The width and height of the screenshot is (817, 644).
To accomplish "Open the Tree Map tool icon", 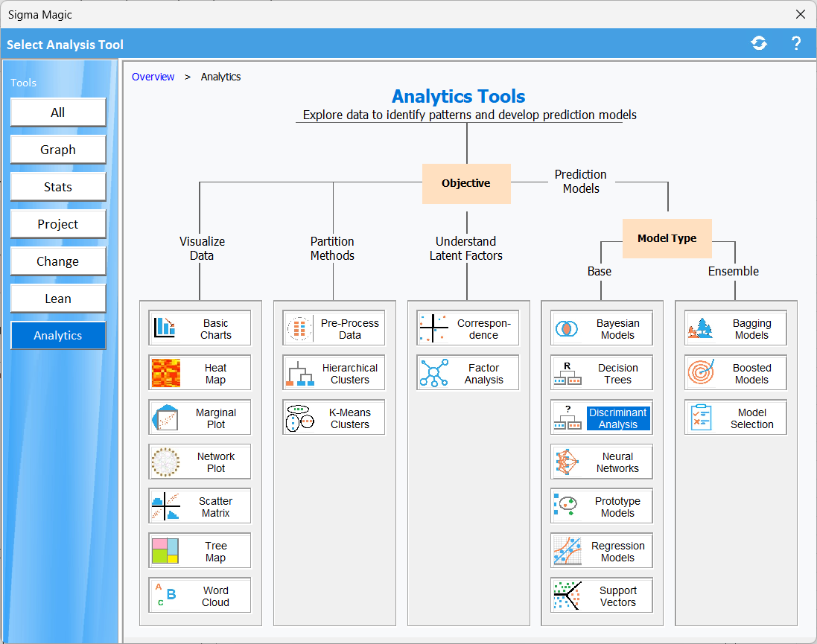I will pos(166,552).
